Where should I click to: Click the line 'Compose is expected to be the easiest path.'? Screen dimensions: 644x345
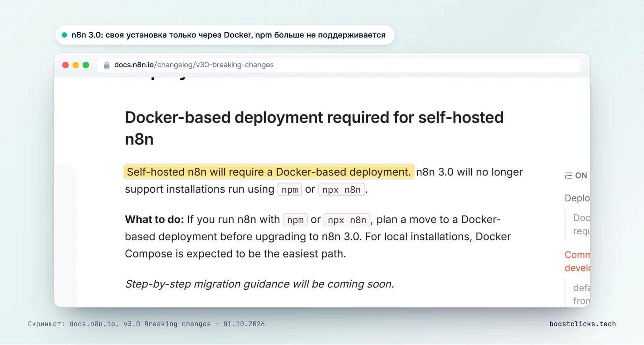point(235,254)
